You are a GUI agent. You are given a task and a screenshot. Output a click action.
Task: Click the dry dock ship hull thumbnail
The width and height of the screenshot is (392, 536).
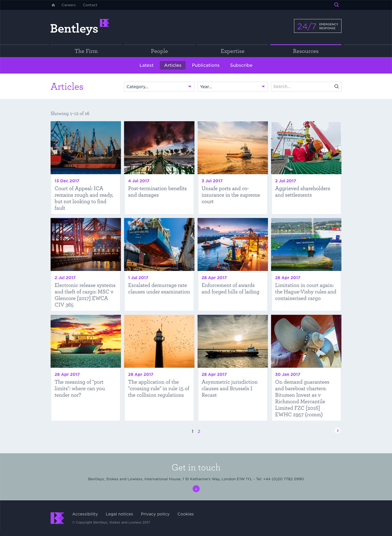tap(159, 245)
